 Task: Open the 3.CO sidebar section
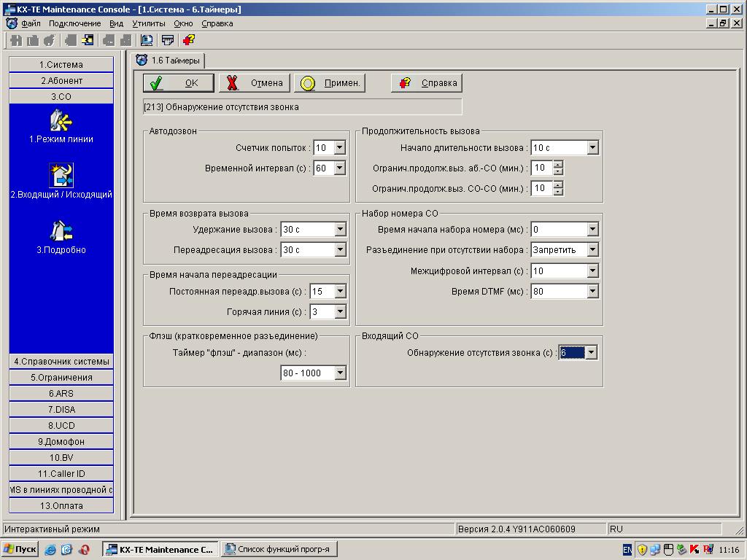[x=61, y=97]
